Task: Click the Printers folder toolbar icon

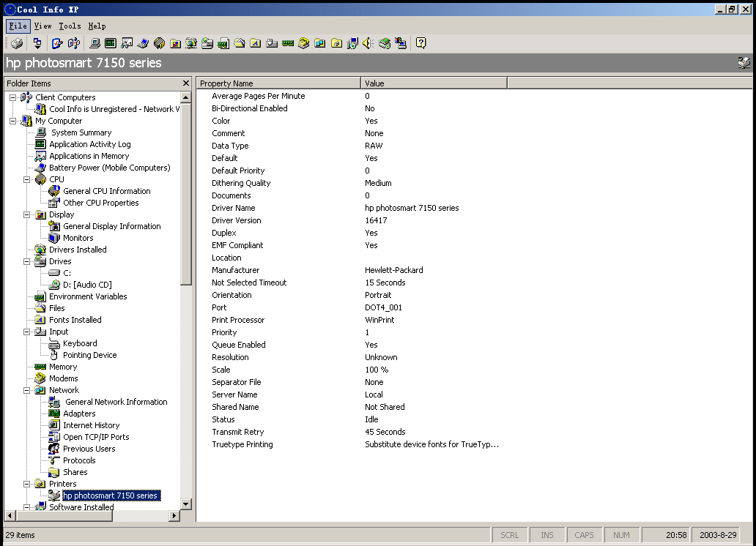Action: [x=336, y=43]
